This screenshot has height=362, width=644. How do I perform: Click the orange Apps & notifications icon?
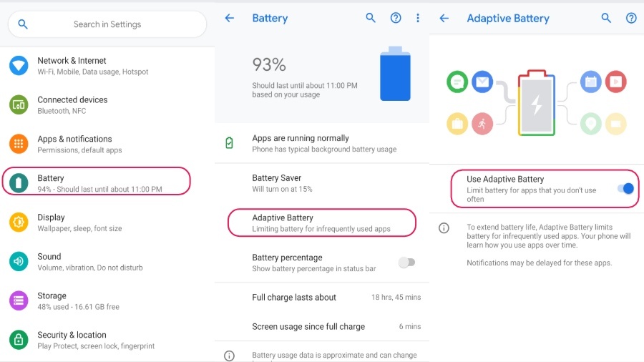pos(19,144)
